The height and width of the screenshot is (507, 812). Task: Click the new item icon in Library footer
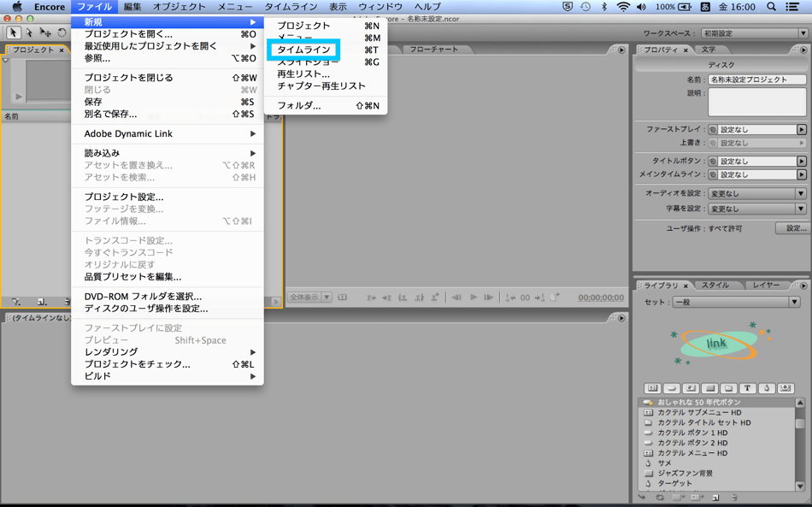[715, 497]
